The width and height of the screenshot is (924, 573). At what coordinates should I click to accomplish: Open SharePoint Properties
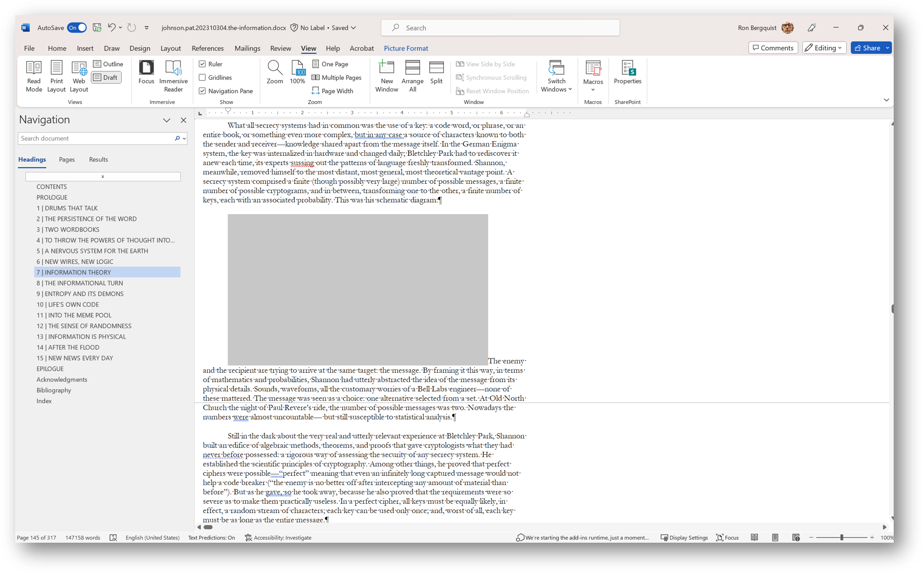[x=627, y=73]
